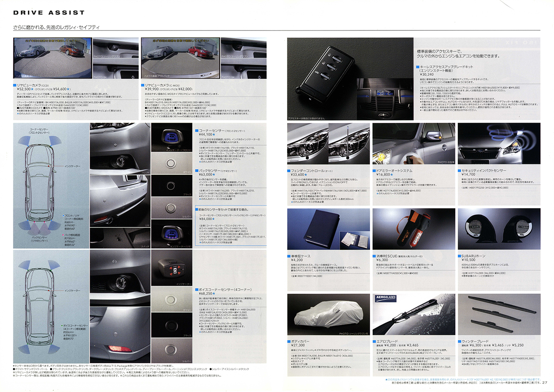Screen dimensions: 554x392
Task: Open the security impact sensor photo with blue waves
Action: [x=499, y=143]
